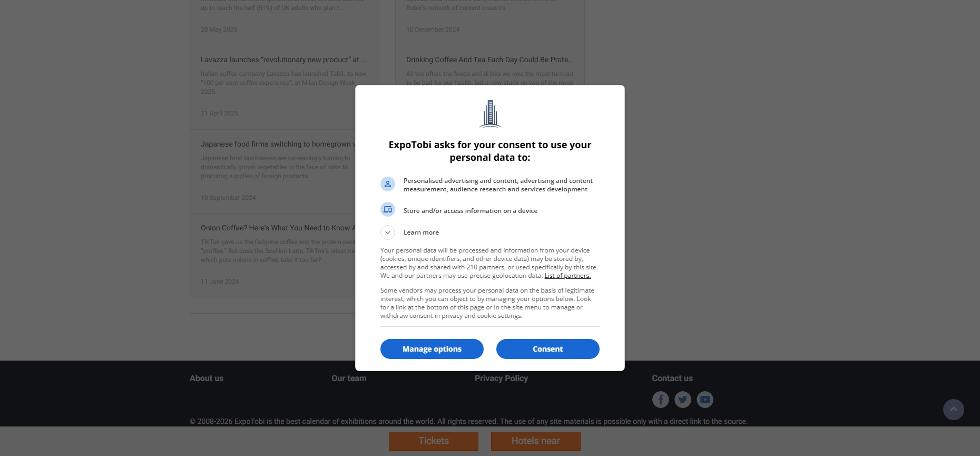Open the About us footer link
Screen dimensions: 980x456
207,379
